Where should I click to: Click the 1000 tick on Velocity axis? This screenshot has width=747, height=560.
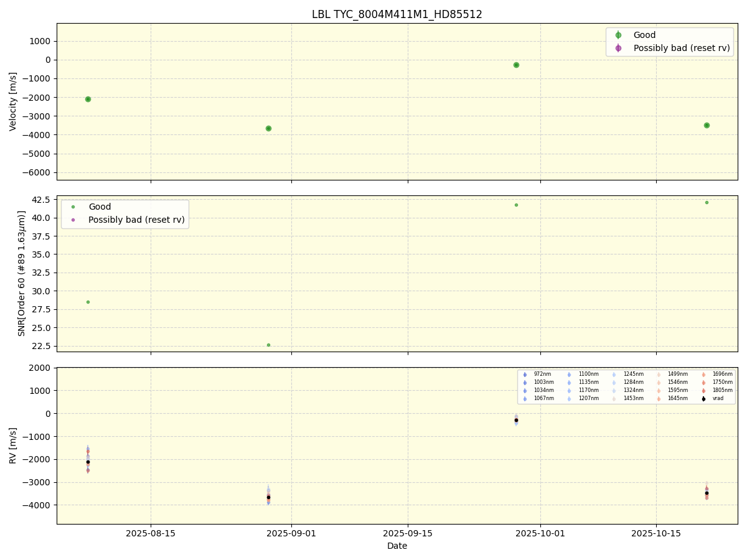point(41,41)
